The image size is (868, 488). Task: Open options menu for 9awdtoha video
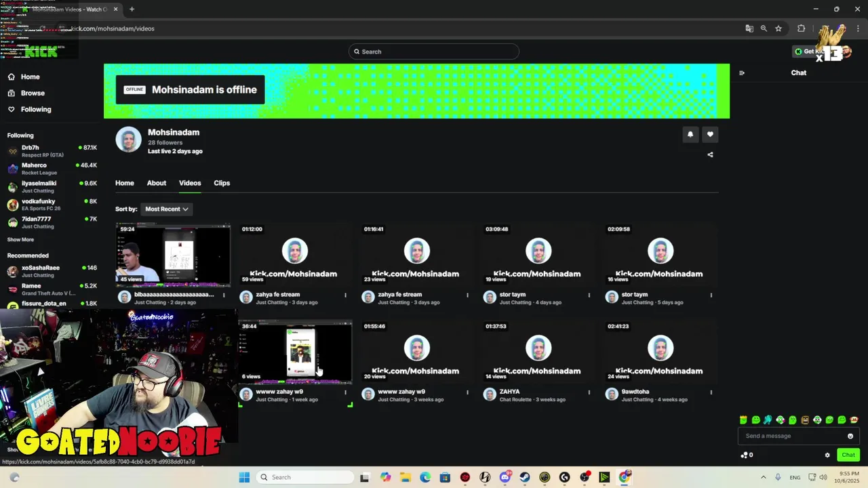(x=711, y=392)
